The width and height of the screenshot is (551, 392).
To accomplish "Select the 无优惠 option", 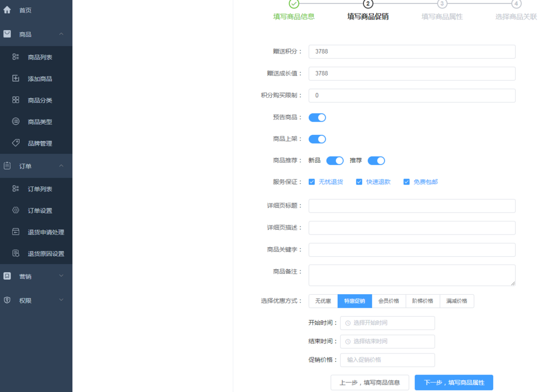I will point(323,301).
